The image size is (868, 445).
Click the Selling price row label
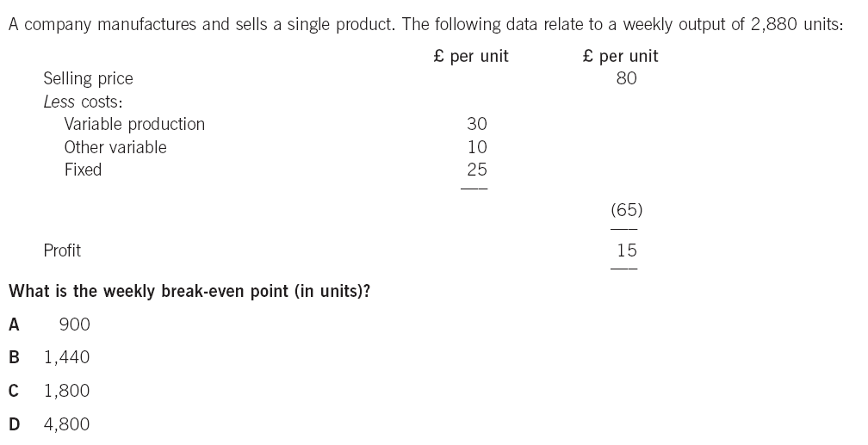pos(88,78)
